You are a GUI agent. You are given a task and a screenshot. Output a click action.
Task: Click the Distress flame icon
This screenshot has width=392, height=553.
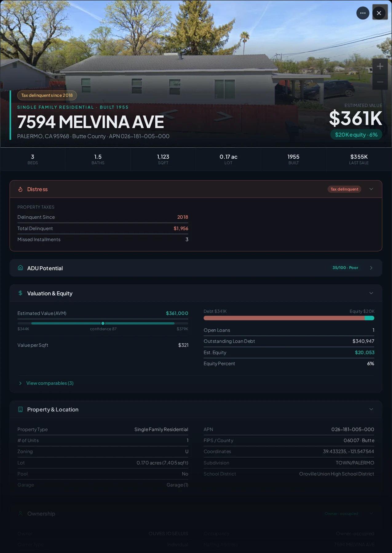click(x=20, y=189)
